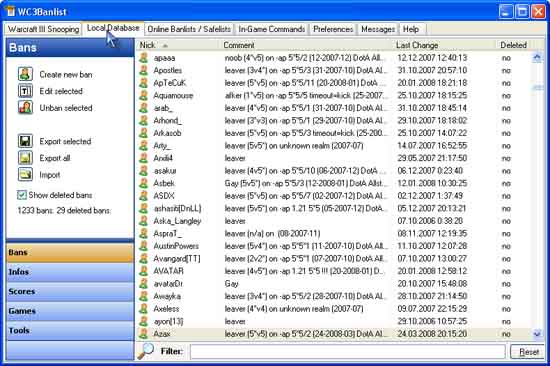Click the Export selected floppy icon
Image resolution: width=550 pixels, height=366 pixels.
(25, 141)
